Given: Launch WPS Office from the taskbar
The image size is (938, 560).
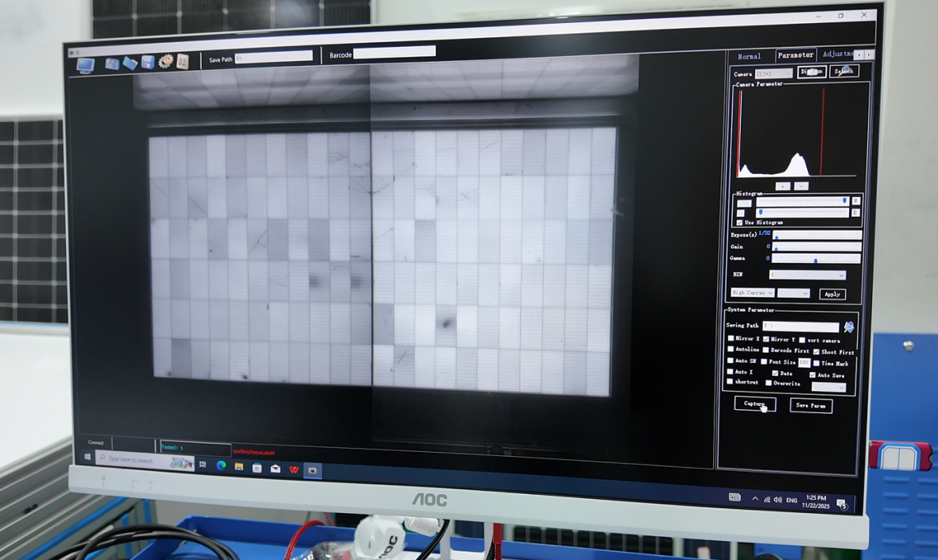Looking at the screenshot, I should pos(293,469).
